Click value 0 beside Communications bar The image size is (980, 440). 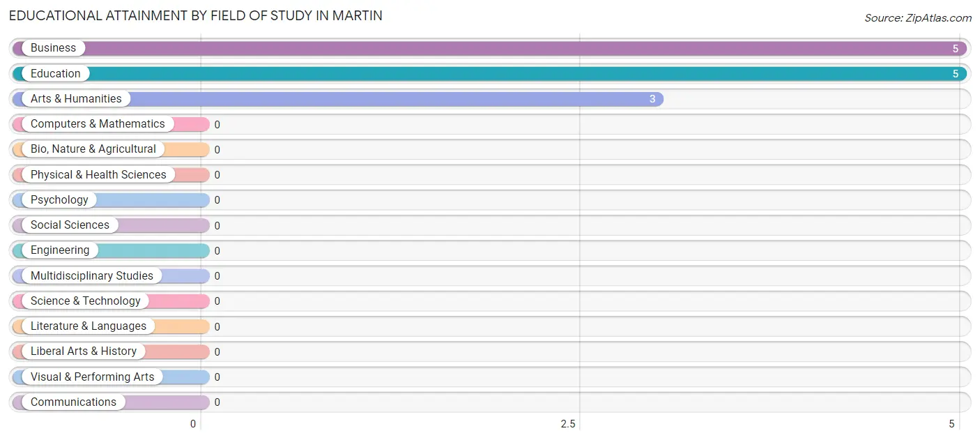click(x=217, y=402)
